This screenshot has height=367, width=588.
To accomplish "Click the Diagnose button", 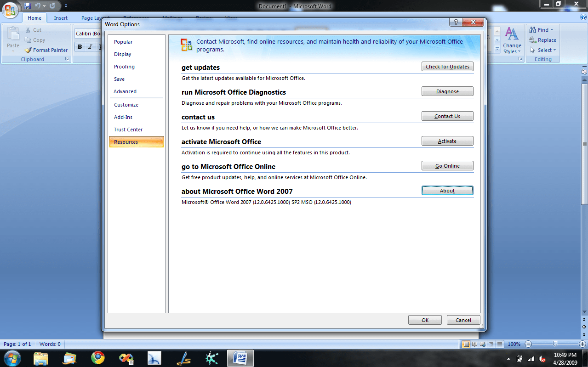I will [447, 91].
